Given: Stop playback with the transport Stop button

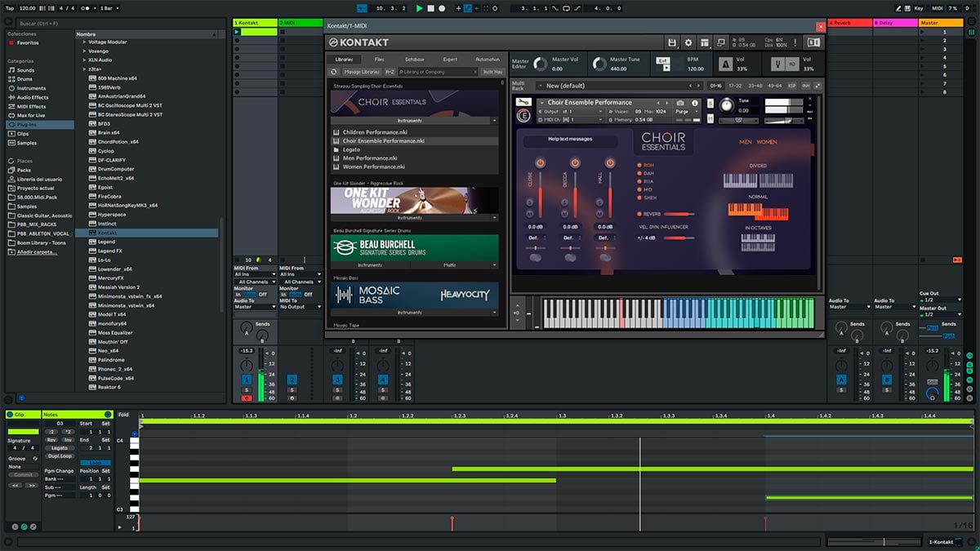Looking at the screenshot, I should (430, 8).
